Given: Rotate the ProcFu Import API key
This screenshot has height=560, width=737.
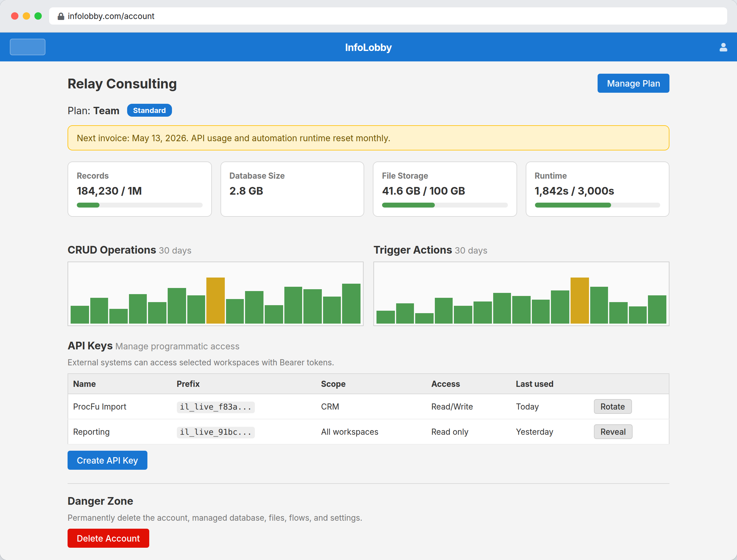Looking at the screenshot, I should [x=612, y=406].
